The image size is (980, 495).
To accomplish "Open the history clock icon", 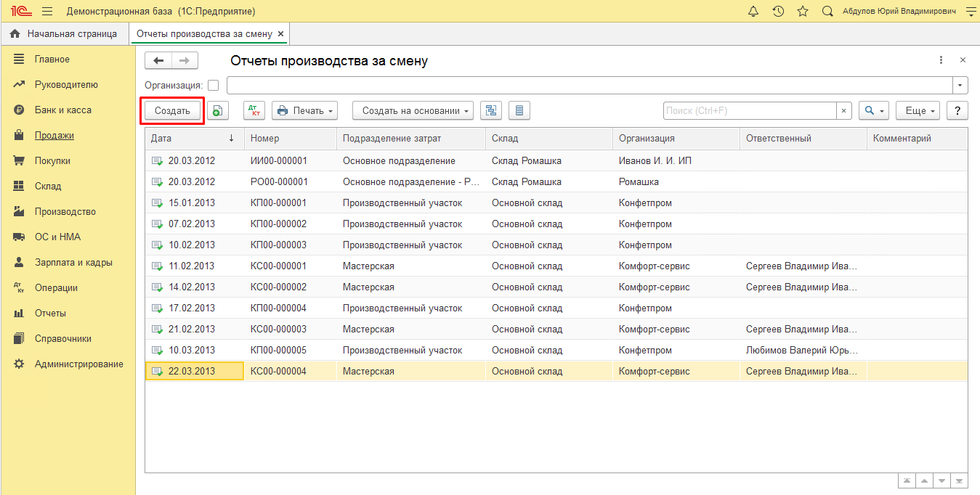I will pyautogui.click(x=778, y=12).
